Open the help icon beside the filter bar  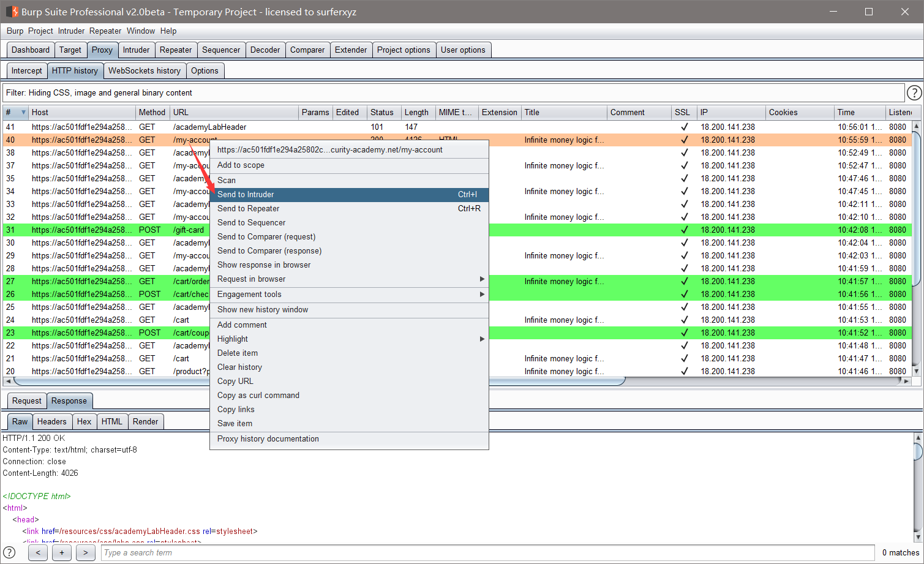(x=914, y=92)
